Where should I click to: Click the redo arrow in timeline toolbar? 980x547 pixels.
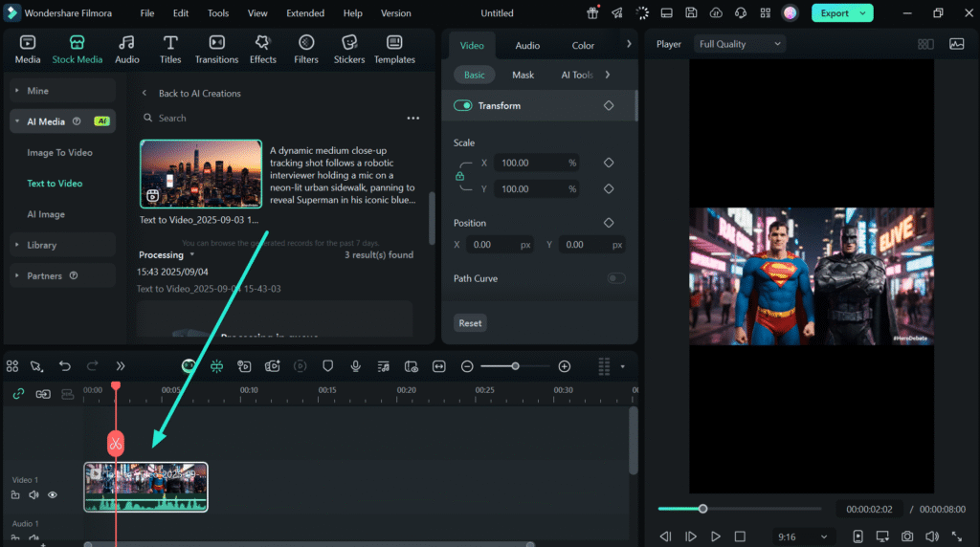coord(93,366)
